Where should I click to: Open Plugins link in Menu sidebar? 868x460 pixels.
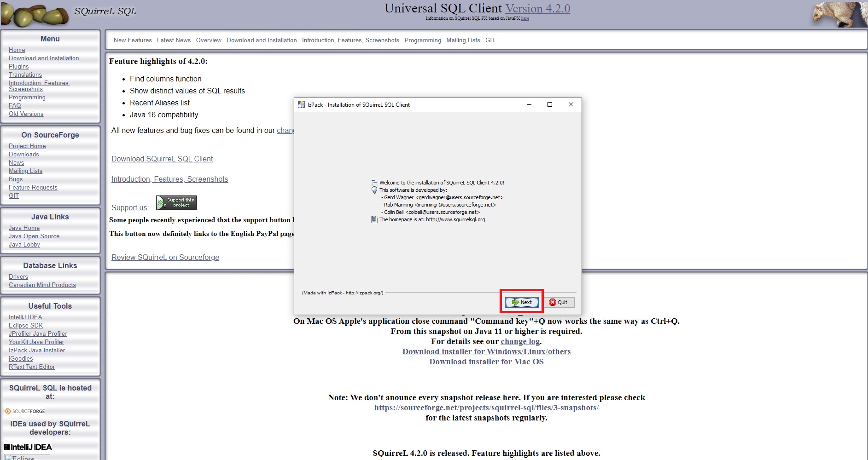coord(19,67)
